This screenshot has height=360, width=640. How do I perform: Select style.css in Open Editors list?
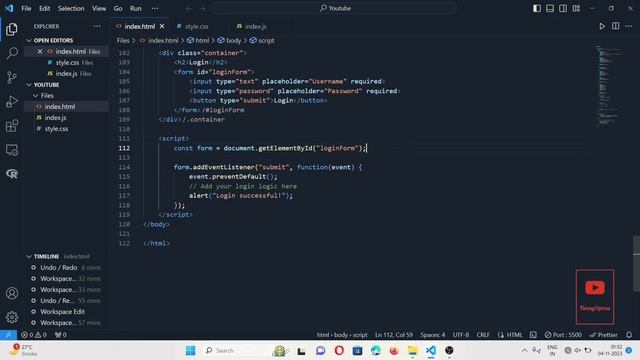[67, 62]
